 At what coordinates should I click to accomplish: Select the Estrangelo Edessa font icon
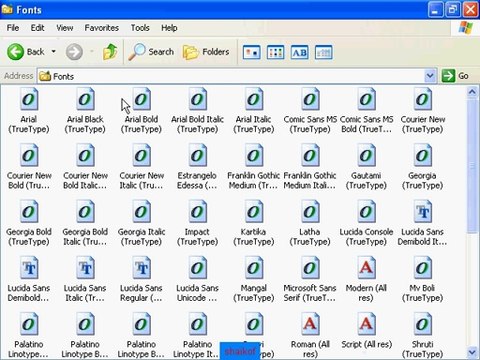tap(198, 155)
